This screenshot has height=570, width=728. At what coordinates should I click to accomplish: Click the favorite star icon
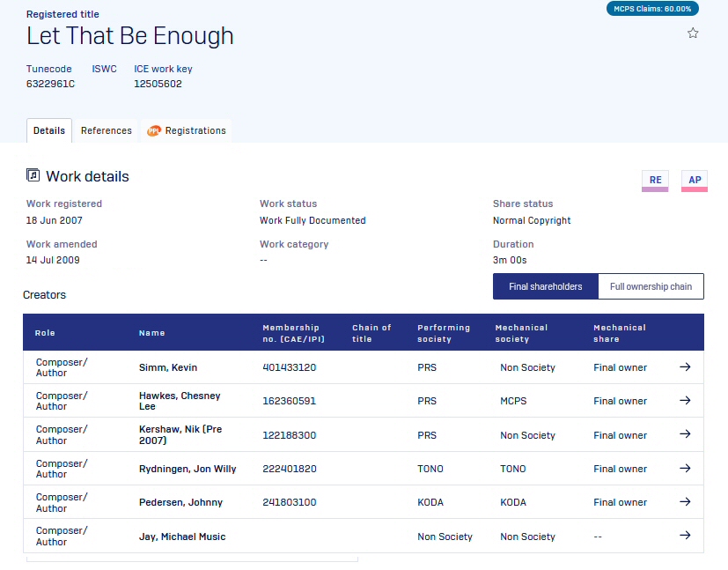[693, 33]
